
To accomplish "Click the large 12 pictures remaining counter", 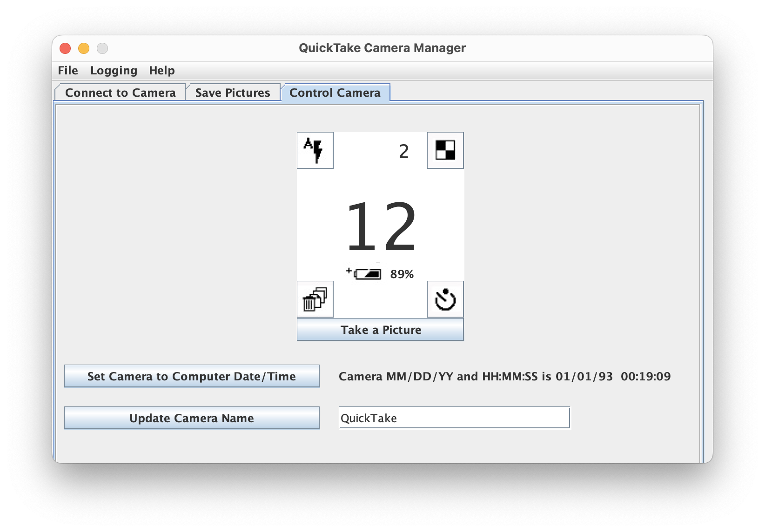I will point(381,227).
